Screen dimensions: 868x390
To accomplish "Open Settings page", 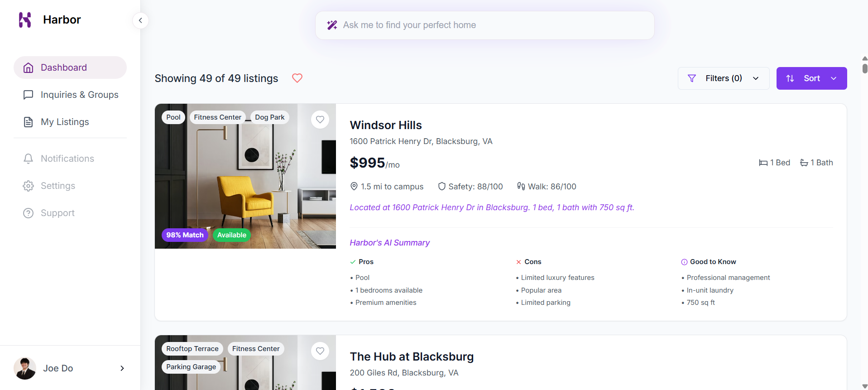I will (x=70, y=186).
